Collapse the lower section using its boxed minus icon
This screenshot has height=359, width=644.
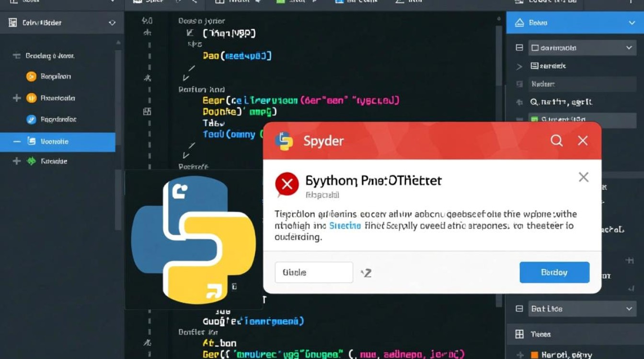point(519,309)
